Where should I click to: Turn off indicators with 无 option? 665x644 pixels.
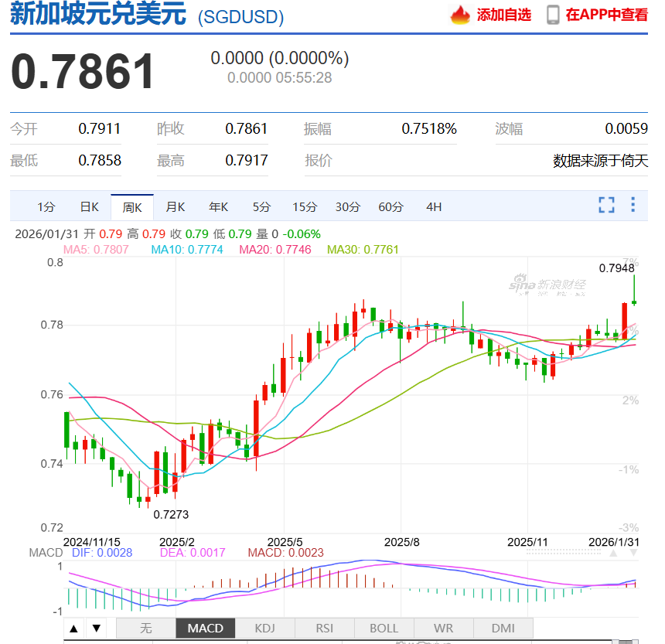click(146, 628)
